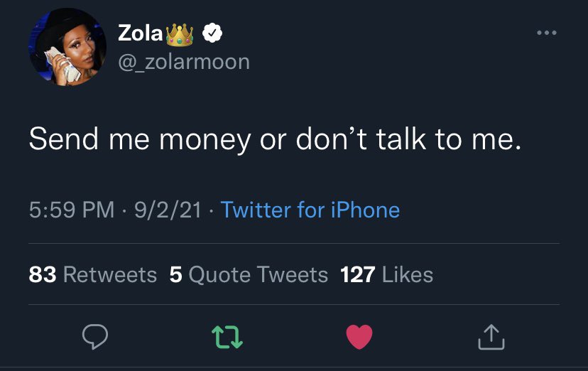Open the Twitter for iPhone source link
Viewport: 588px width, 371px height.
click(310, 210)
